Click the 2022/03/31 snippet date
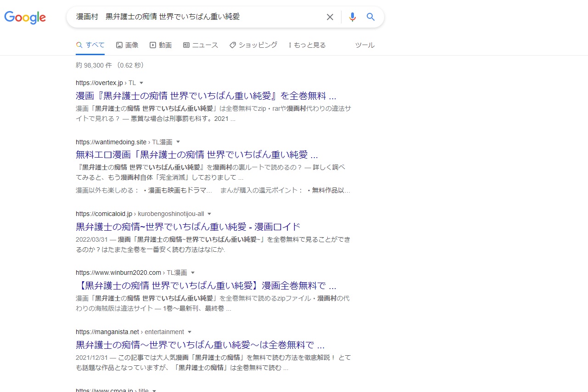Screen dimensions: 588x392 click(92, 239)
